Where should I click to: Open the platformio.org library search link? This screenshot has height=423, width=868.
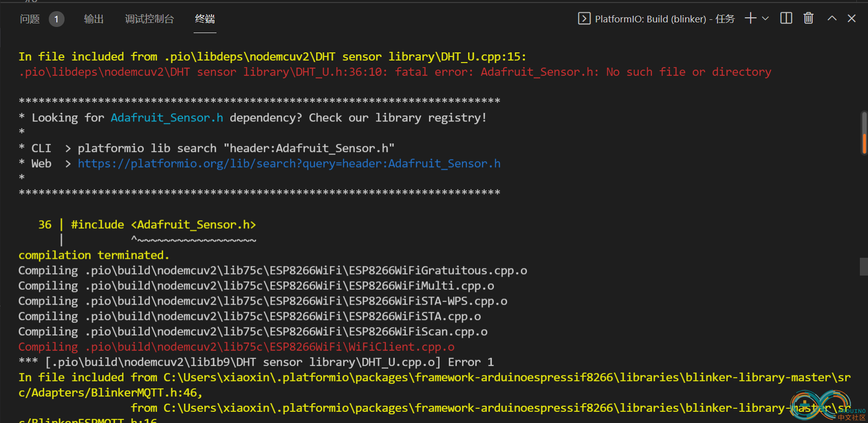pos(289,164)
